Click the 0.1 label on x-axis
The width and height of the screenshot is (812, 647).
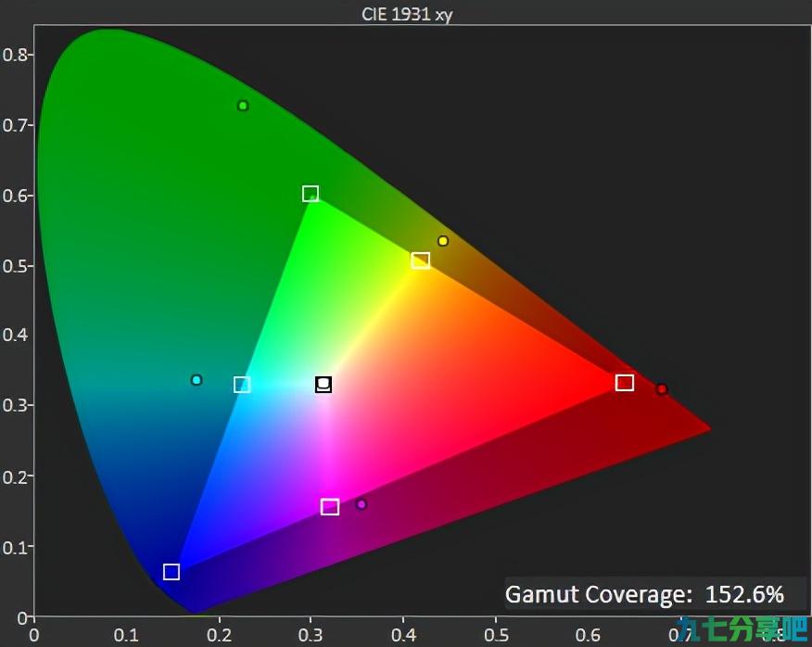[126, 635]
